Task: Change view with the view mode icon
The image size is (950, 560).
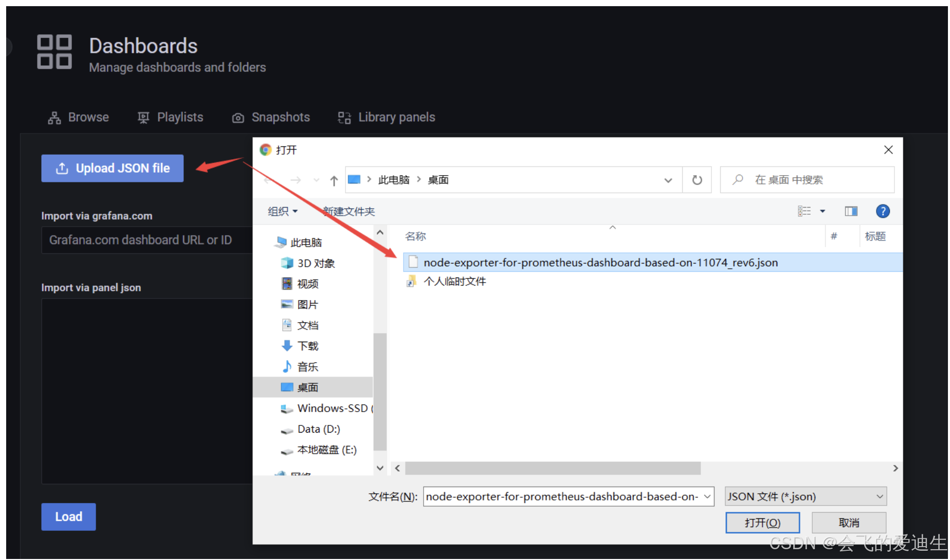Action: (805, 211)
